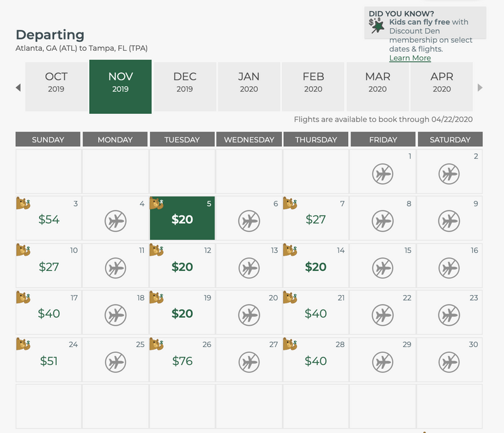Select the highlighted $20 fare on November 5
The height and width of the screenshot is (433, 504).
click(182, 219)
